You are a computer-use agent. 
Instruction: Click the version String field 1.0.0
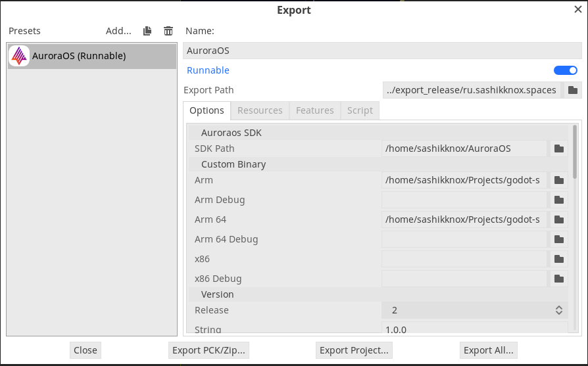(474, 328)
